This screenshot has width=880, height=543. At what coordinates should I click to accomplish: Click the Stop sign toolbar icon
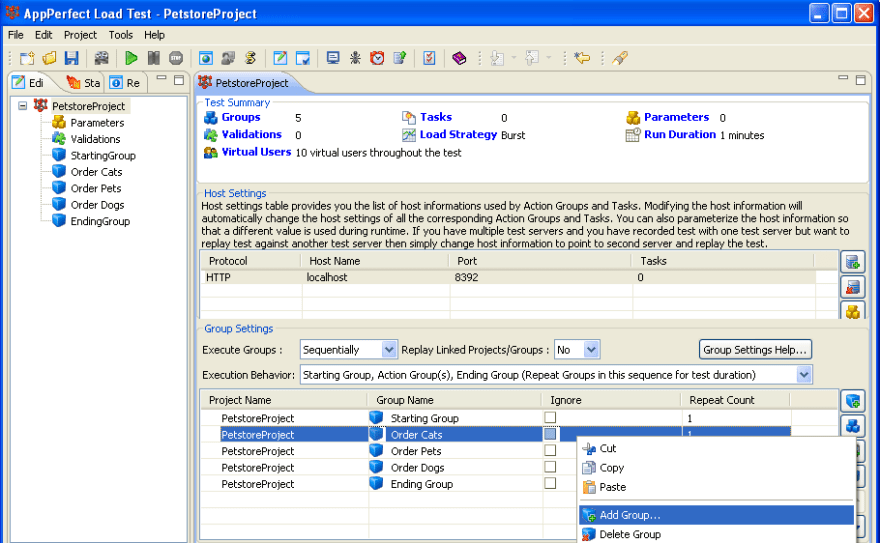[x=176, y=58]
